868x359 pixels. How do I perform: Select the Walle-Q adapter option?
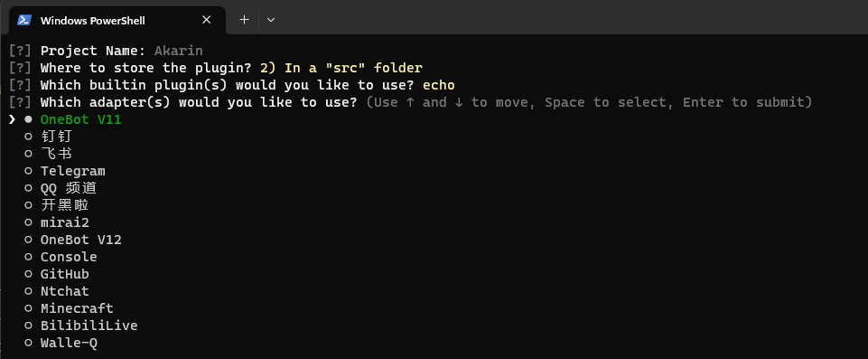tap(69, 343)
